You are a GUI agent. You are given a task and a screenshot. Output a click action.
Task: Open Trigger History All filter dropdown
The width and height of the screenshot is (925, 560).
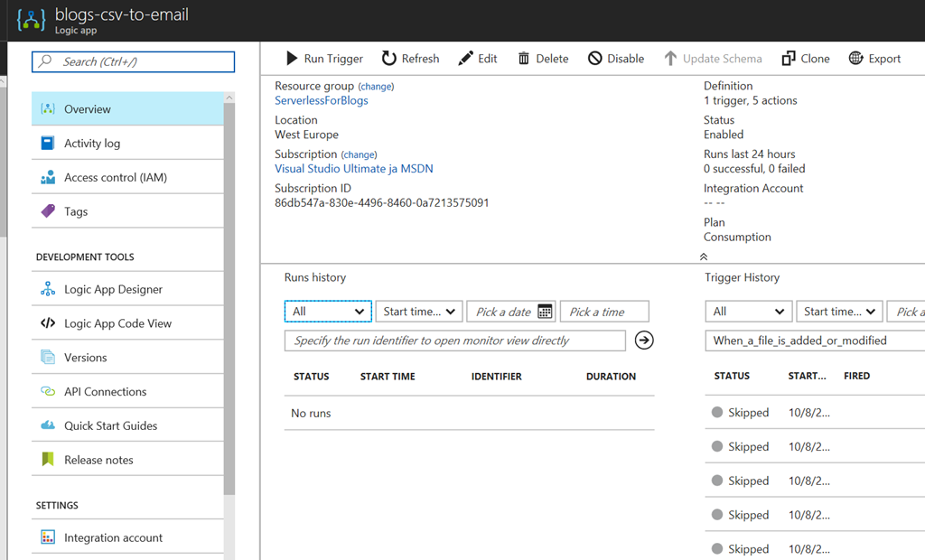(749, 312)
